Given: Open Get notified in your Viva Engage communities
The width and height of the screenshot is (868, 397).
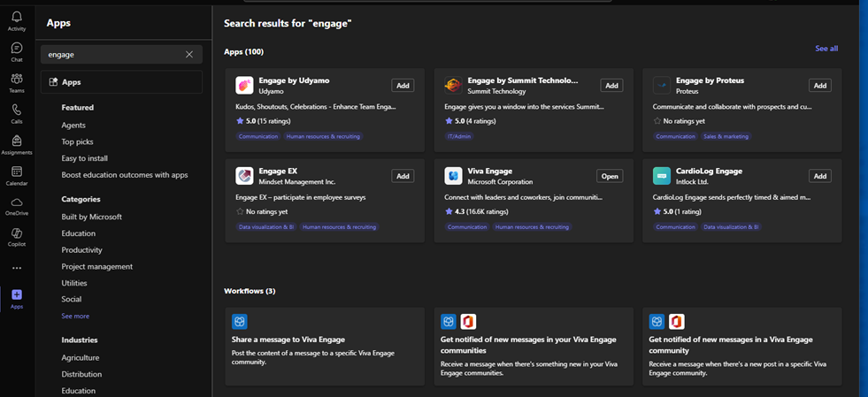Looking at the screenshot, I should click(x=534, y=347).
